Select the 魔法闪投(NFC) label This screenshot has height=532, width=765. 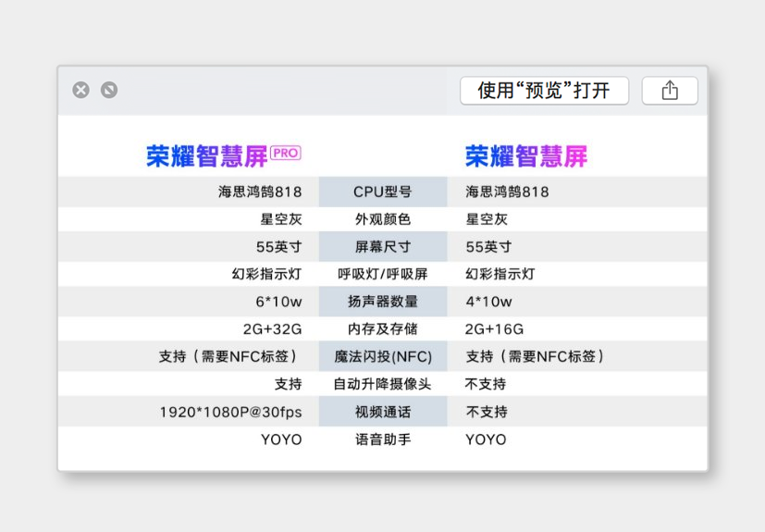point(383,357)
